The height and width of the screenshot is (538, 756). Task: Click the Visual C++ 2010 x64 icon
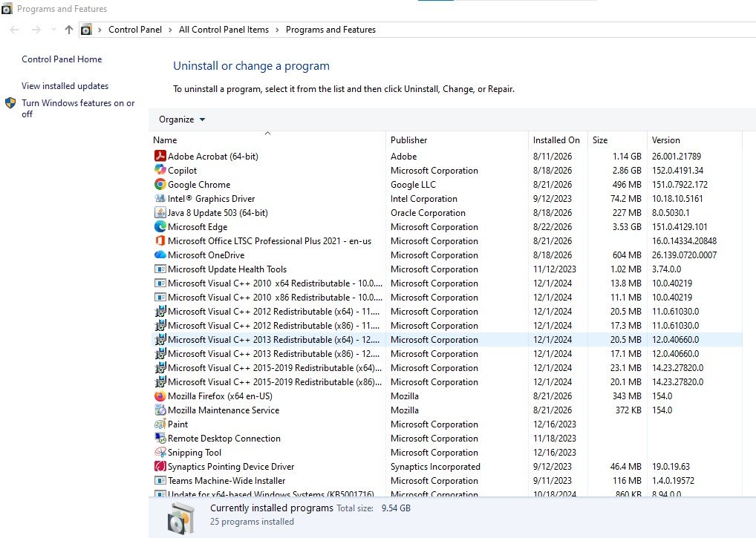pyautogui.click(x=160, y=283)
